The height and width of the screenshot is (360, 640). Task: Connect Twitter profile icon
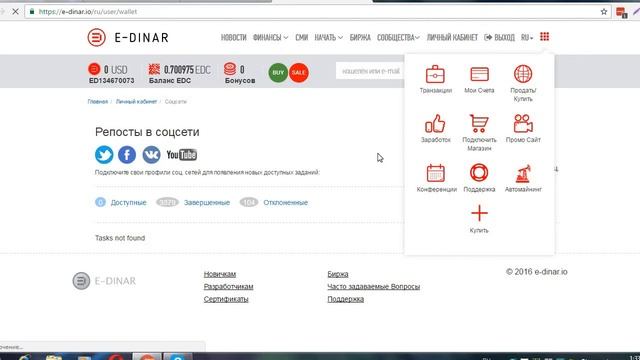tap(104, 155)
